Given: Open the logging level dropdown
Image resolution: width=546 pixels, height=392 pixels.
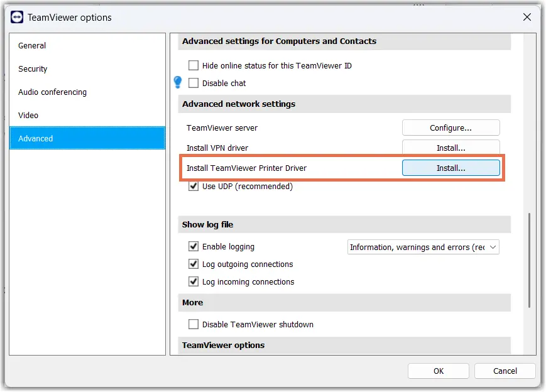Looking at the screenshot, I should [x=423, y=247].
